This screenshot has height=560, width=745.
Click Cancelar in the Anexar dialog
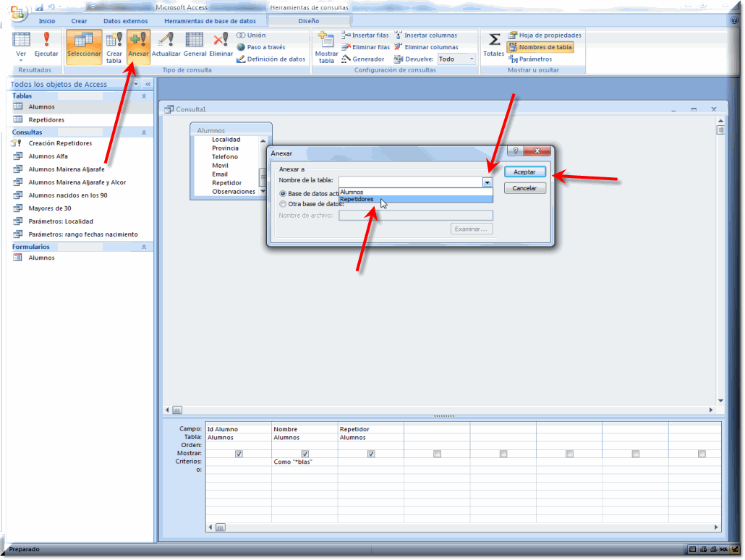(524, 188)
